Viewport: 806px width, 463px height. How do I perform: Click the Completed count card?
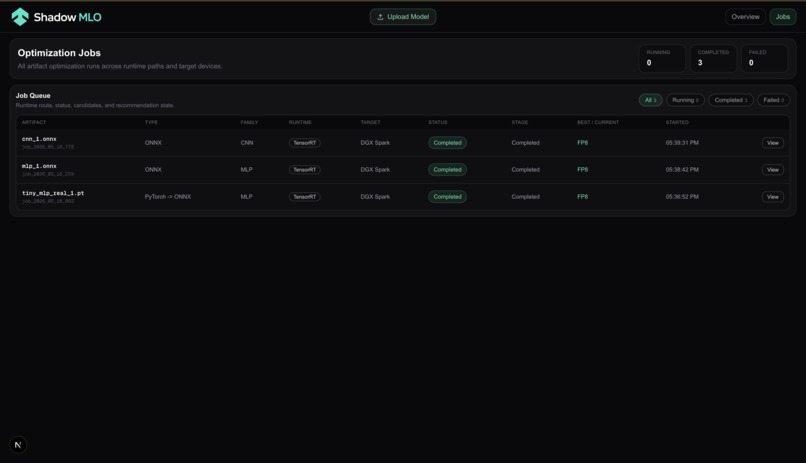click(713, 58)
